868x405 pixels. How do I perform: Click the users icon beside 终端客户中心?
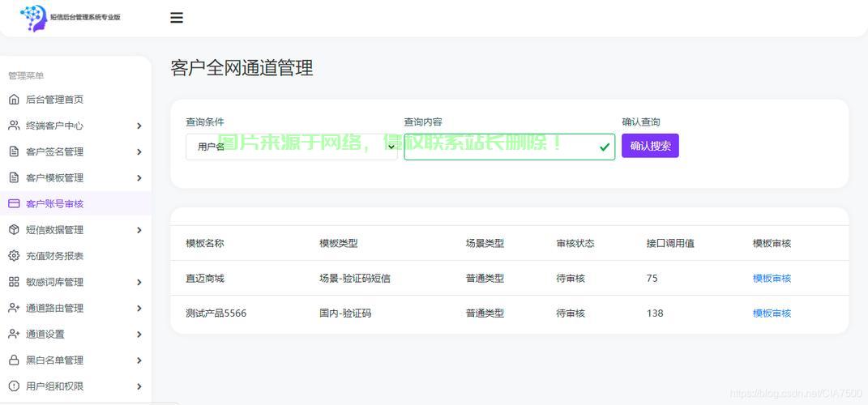tap(14, 126)
